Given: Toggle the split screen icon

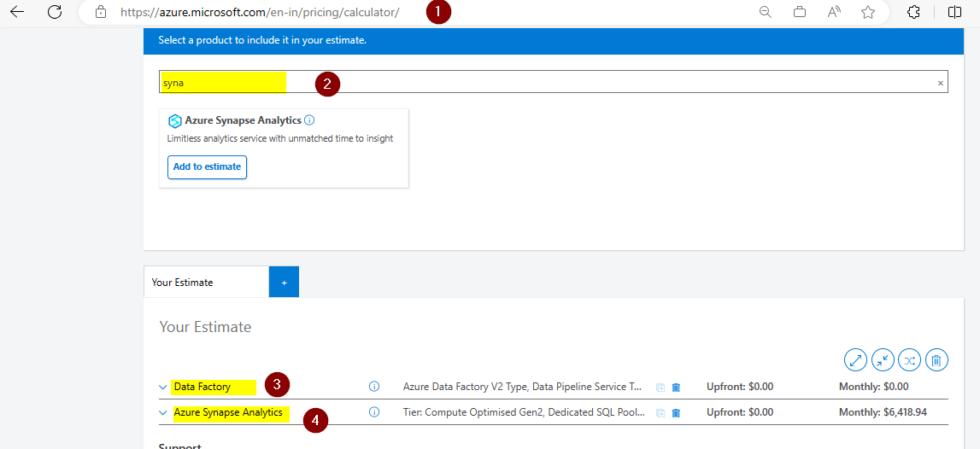Looking at the screenshot, I should coord(954,12).
